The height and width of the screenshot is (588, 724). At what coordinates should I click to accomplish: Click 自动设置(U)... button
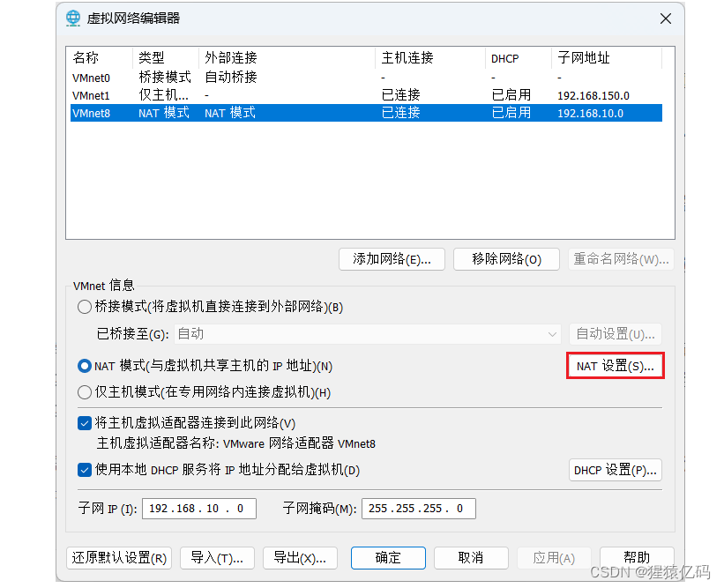point(616,334)
